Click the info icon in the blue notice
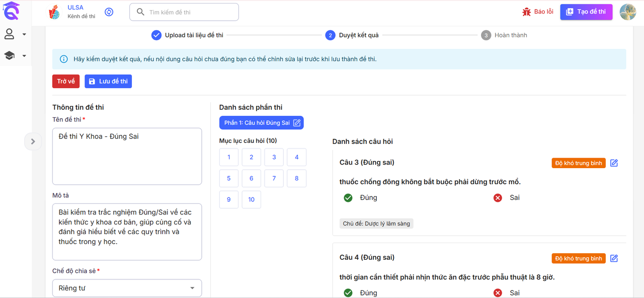Screen dimensions: 644x298 click(64, 59)
